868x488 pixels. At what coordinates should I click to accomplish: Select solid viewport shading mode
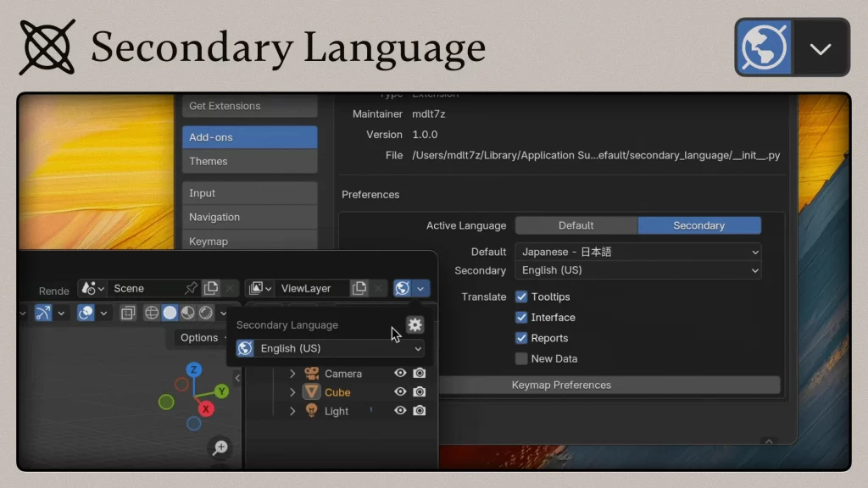pyautogui.click(x=170, y=313)
